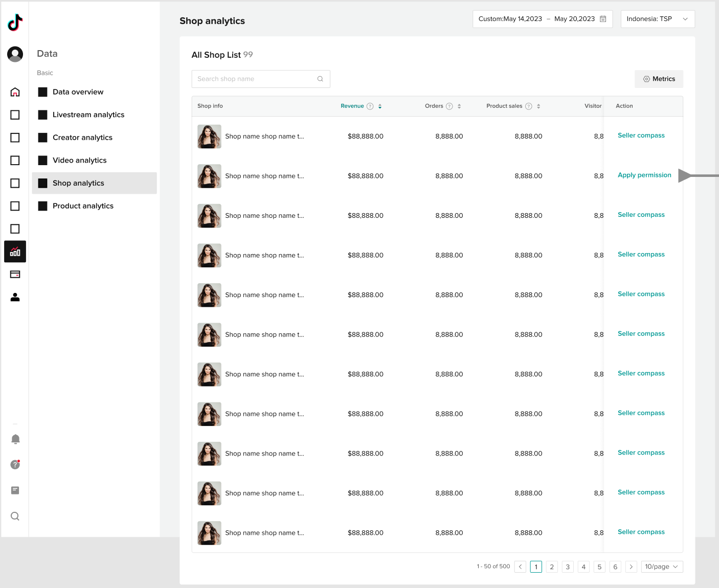Click the TikTok logo icon

pyautogui.click(x=15, y=22)
